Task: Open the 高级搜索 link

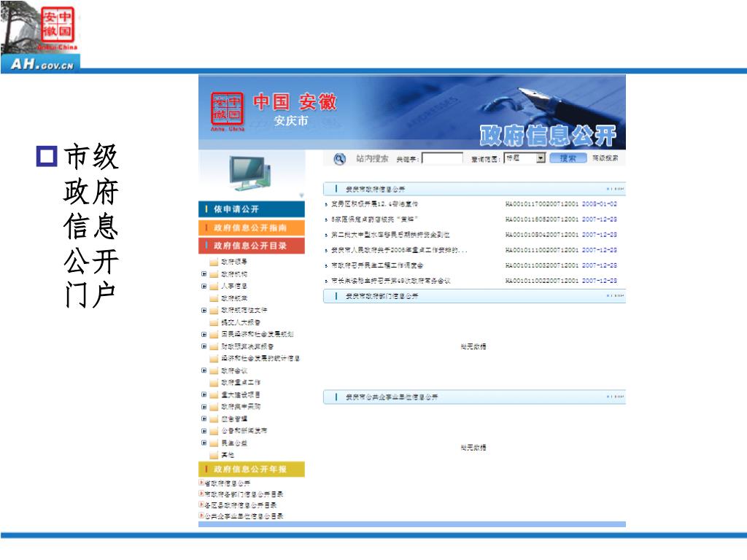Action: 605,158
